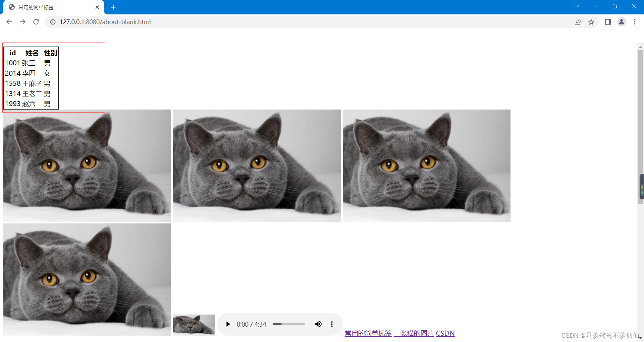
Task: Click the page vertical scrollbar thumb
Action: pos(640,127)
